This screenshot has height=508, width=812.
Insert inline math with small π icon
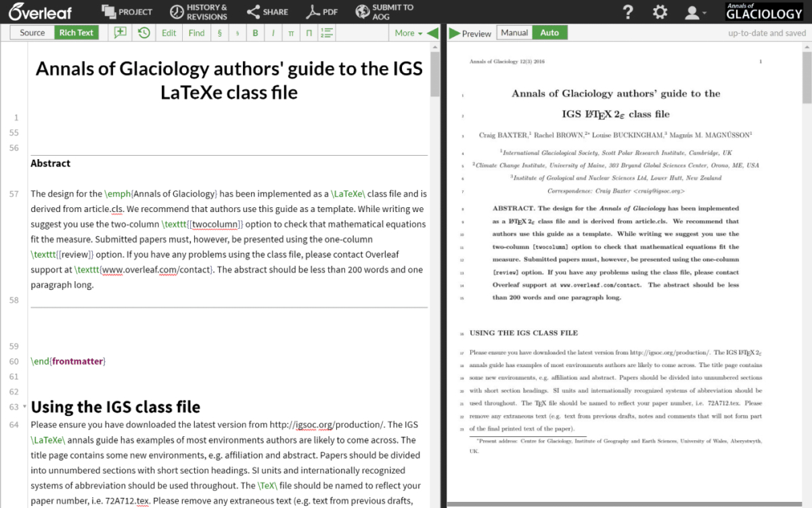[x=291, y=33]
